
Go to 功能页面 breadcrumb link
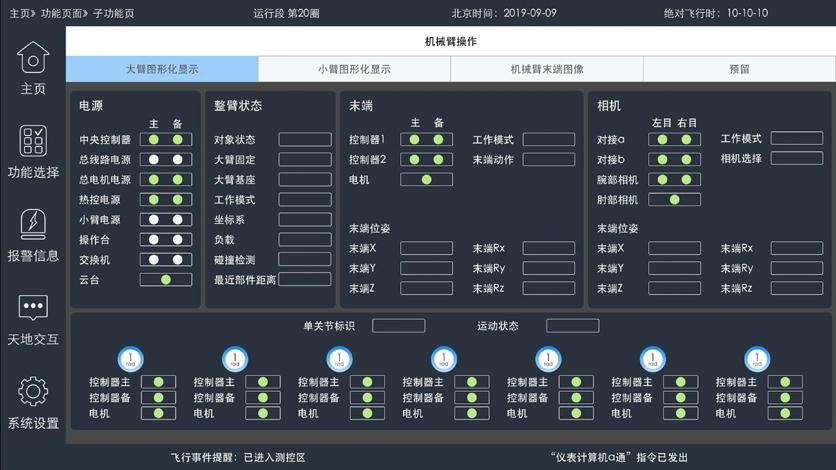pyautogui.click(x=61, y=13)
